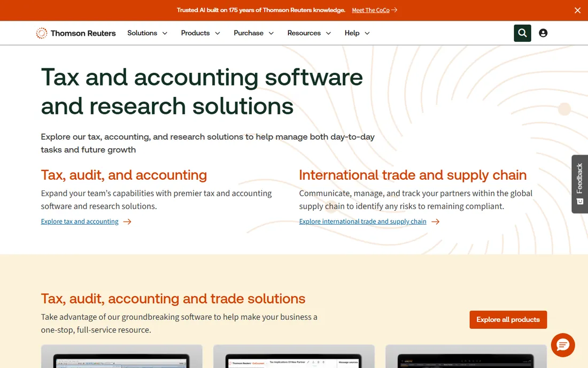This screenshot has width=588, height=368.
Task: Click the Tax, audit, accounting and trade solutions heading
Action: [x=173, y=298]
